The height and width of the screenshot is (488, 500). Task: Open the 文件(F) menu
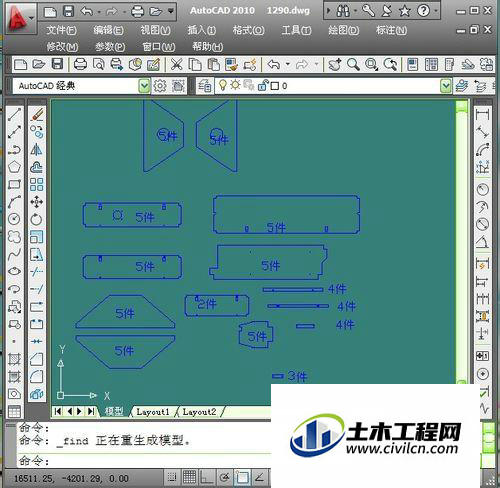click(61, 30)
